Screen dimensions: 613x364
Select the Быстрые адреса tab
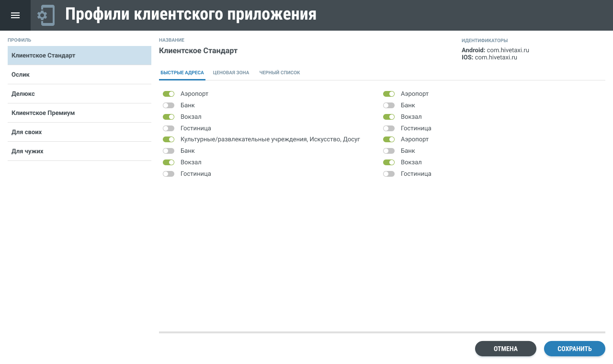pyautogui.click(x=182, y=73)
